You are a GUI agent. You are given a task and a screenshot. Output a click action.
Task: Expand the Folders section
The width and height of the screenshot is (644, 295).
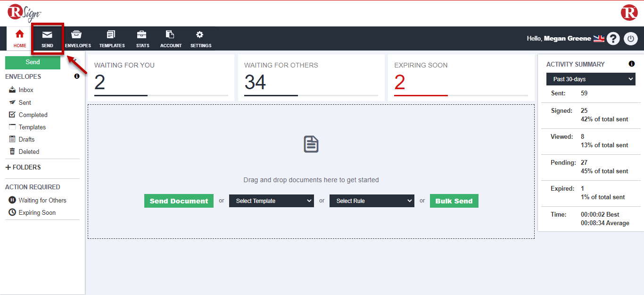pyautogui.click(x=23, y=167)
